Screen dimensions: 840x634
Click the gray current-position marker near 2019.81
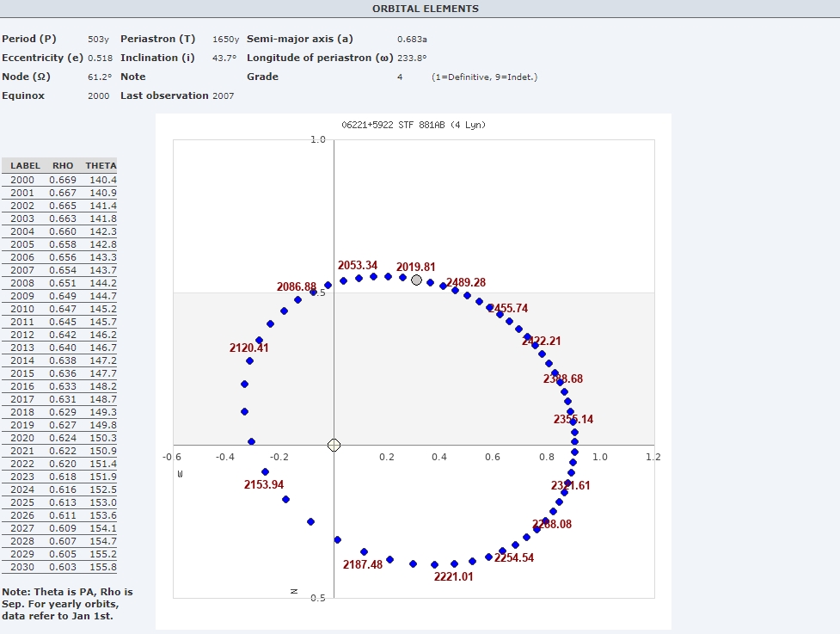[417, 280]
